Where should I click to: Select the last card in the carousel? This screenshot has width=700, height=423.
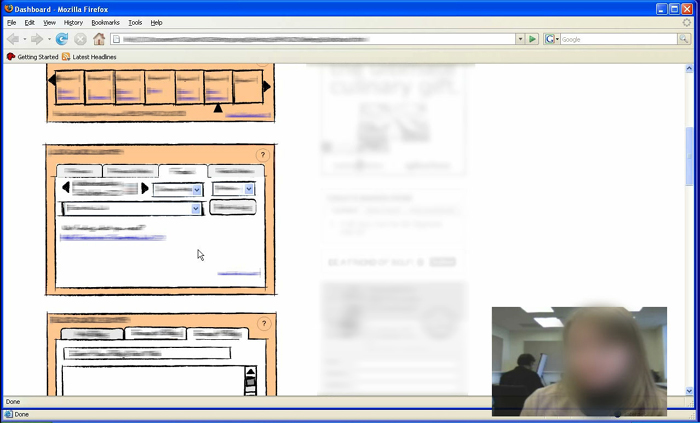point(248,87)
